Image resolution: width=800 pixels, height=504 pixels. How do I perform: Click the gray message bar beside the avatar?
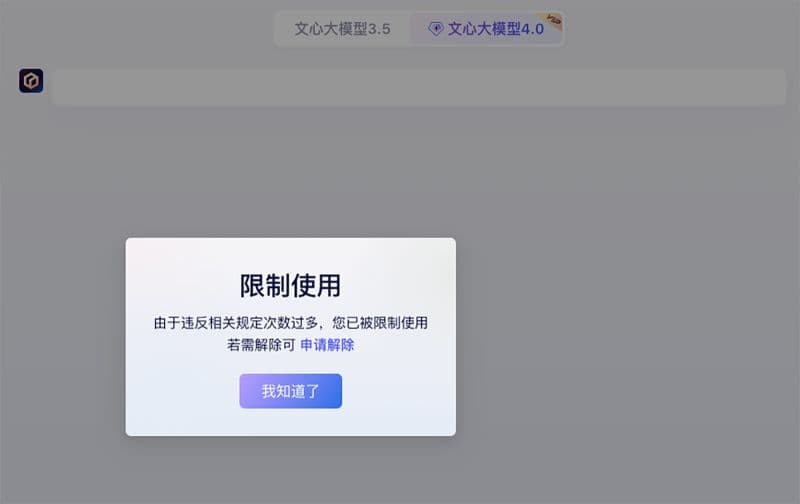(418, 88)
